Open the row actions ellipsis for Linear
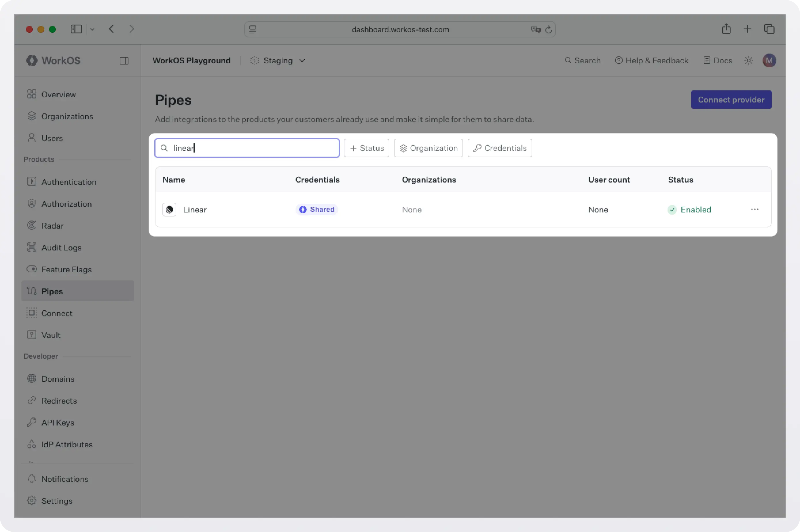 [755, 209]
